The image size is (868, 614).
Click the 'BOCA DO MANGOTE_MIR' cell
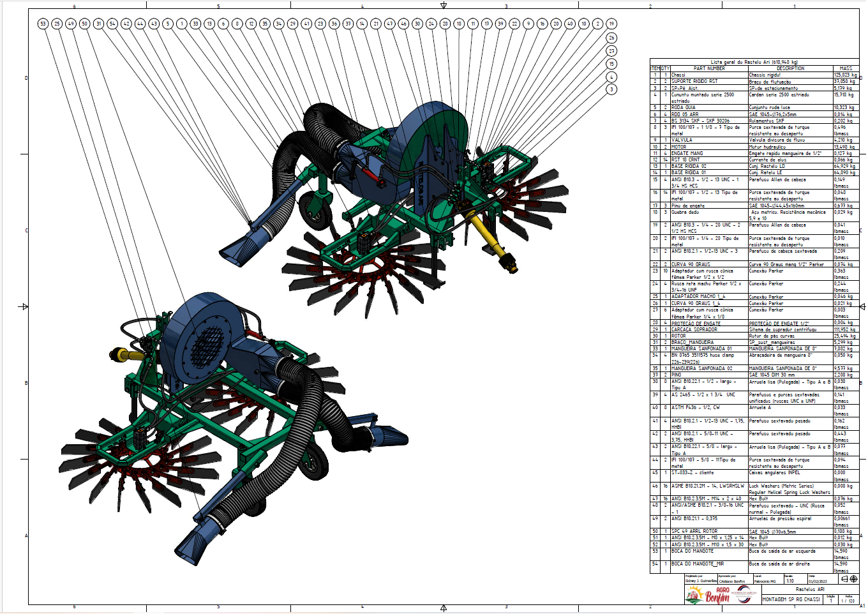click(x=709, y=567)
